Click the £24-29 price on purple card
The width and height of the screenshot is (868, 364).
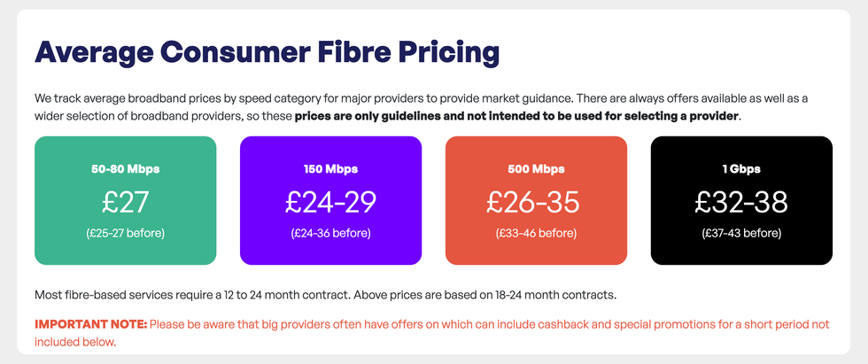coord(330,202)
